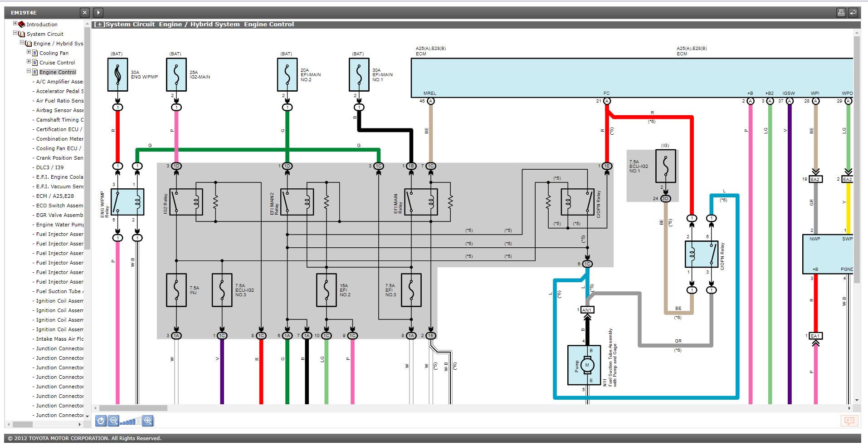Select the 7.5A INJ fuse symbol
868x446 pixels.
click(x=176, y=290)
